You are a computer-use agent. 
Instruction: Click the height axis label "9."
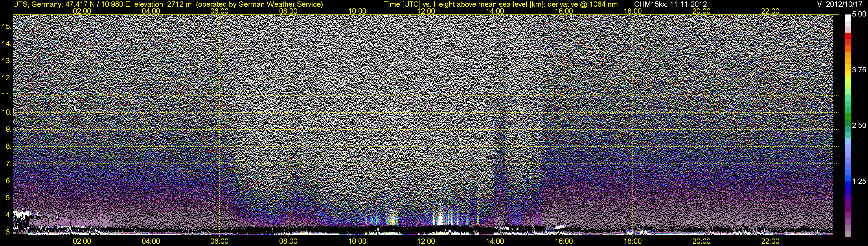tap(9, 130)
